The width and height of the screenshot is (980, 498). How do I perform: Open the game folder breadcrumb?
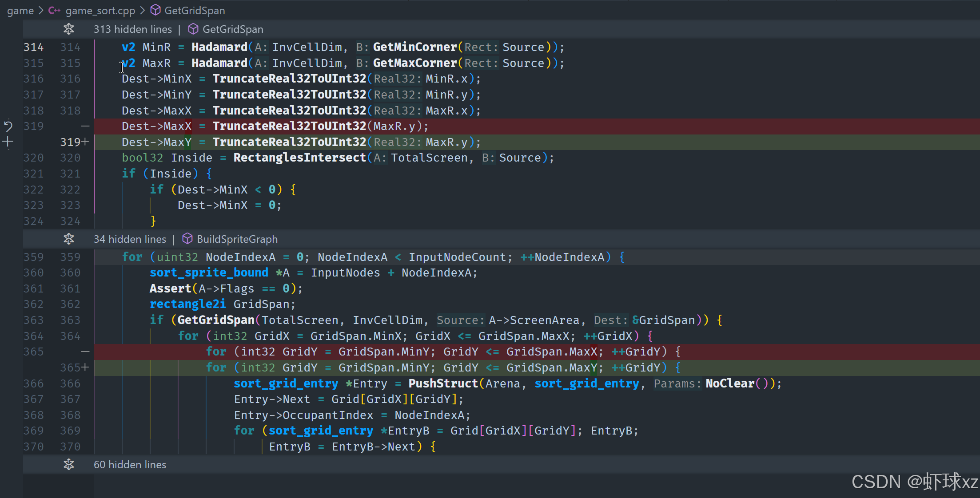point(20,10)
